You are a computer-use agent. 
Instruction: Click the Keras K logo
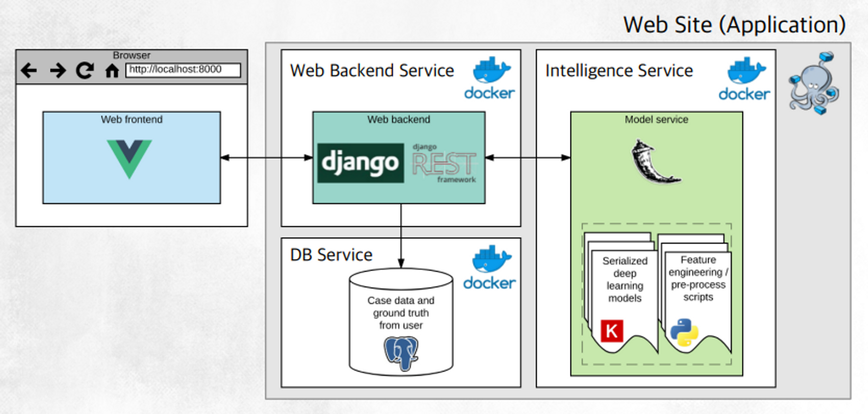[x=612, y=331]
